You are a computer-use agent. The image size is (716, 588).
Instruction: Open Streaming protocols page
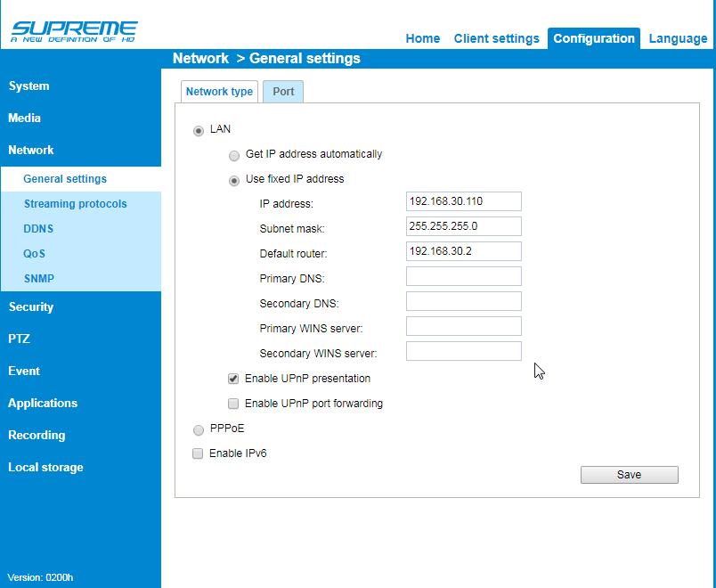click(76, 204)
